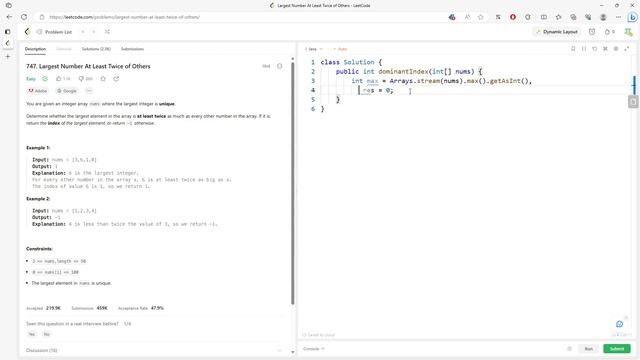640x360 pixels.
Task: Switch to the Description tab
Action: (36, 49)
